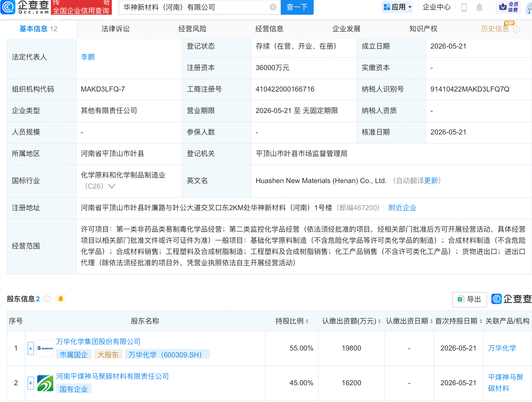This screenshot has height=402, width=532.
Task: Open 河南平煤神马聚碳材料有限责任公司 link
Action: click(x=112, y=376)
